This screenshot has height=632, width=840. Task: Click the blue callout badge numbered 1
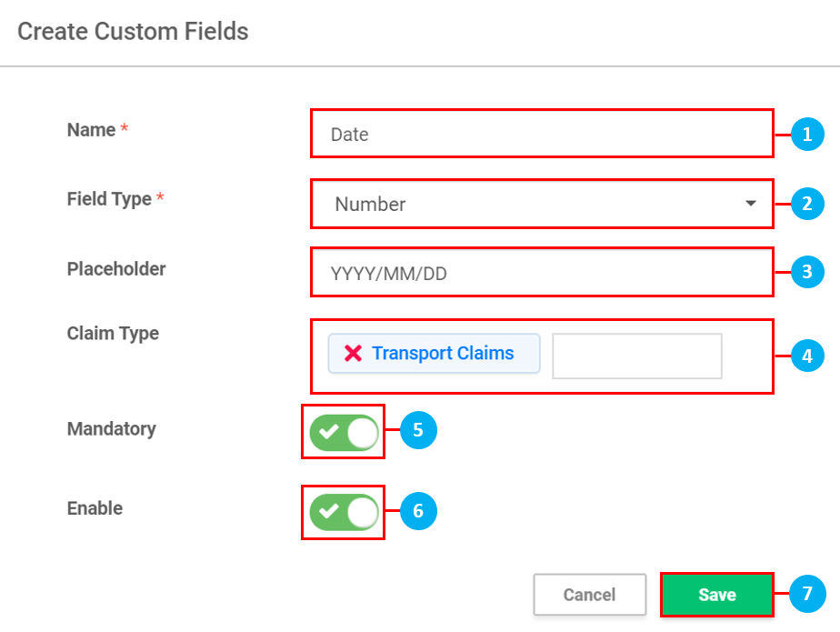[x=807, y=135]
